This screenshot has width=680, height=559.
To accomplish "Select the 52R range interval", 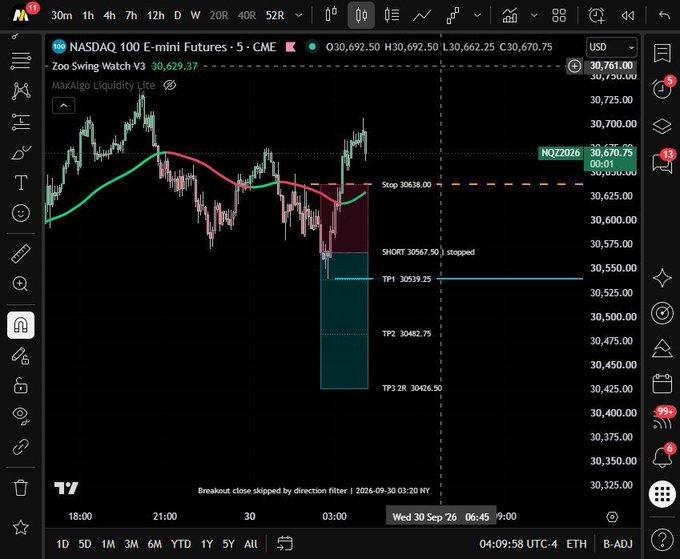I will [x=275, y=16].
